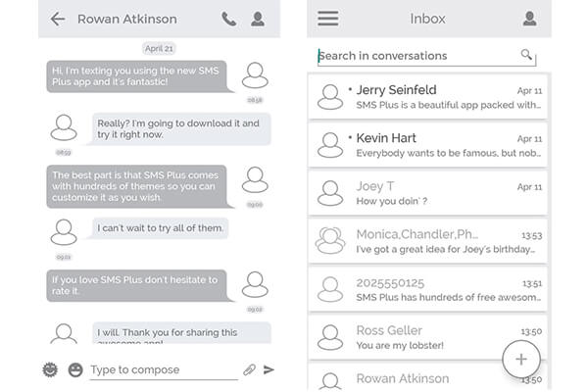Screen dimensions: 588x392
Task: Click the April 21 date label
Action: click(159, 48)
